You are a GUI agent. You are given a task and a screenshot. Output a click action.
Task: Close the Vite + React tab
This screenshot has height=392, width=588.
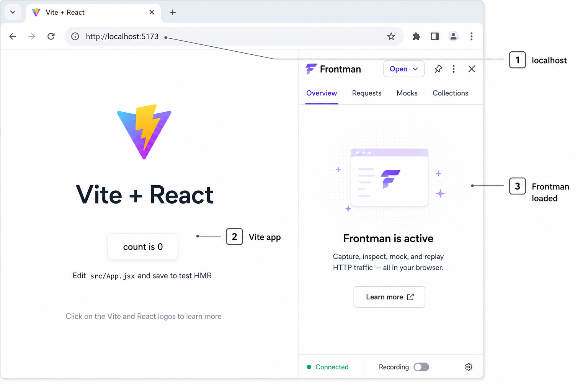(x=152, y=12)
